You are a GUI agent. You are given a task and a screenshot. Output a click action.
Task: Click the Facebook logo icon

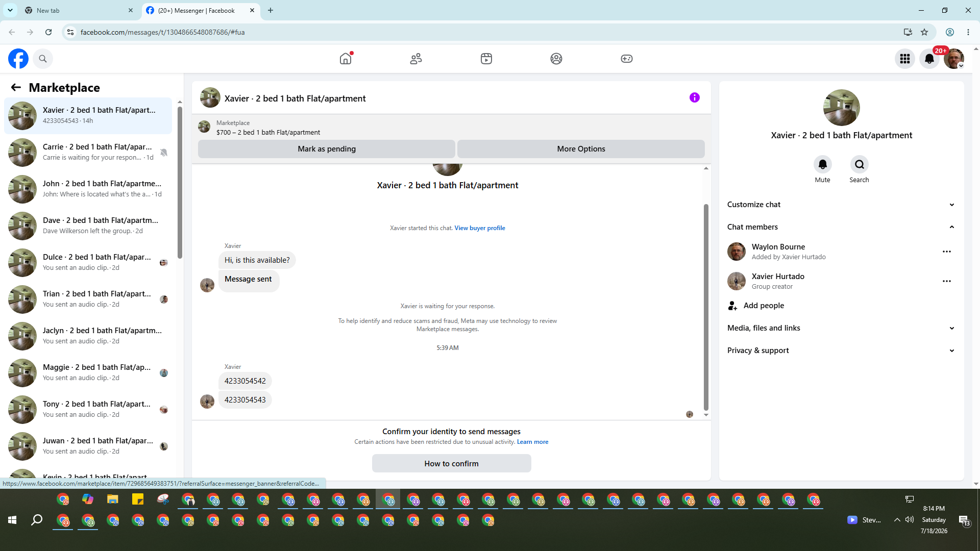pos(18,59)
